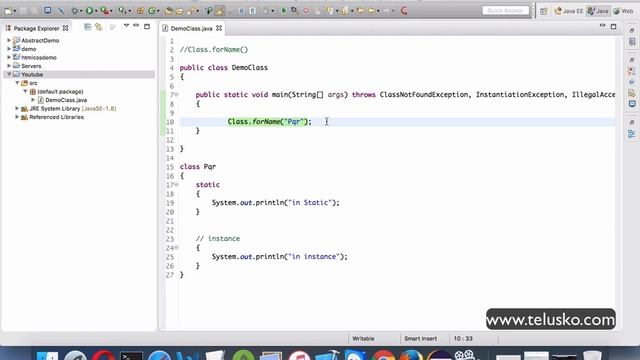Close the DemoClass.java tab
The width and height of the screenshot is (640, 360).
point(219,28)
